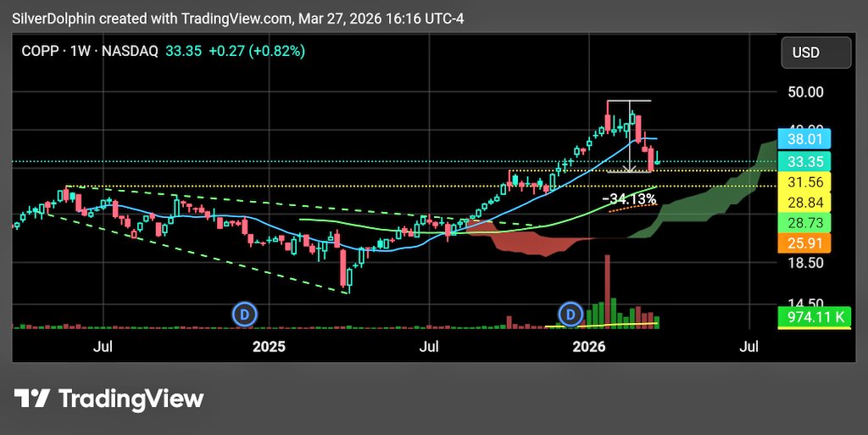Click the dividend D marker near 2026

click(x=570, y=315)
